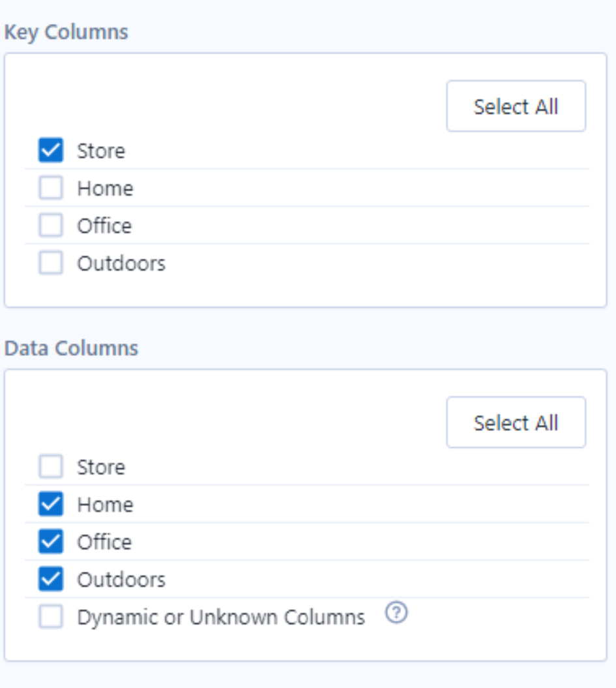Enable Store checkbox in Data Columns
Screen dimensions: 616x688
pyautogui.click(x=51, y=467)
